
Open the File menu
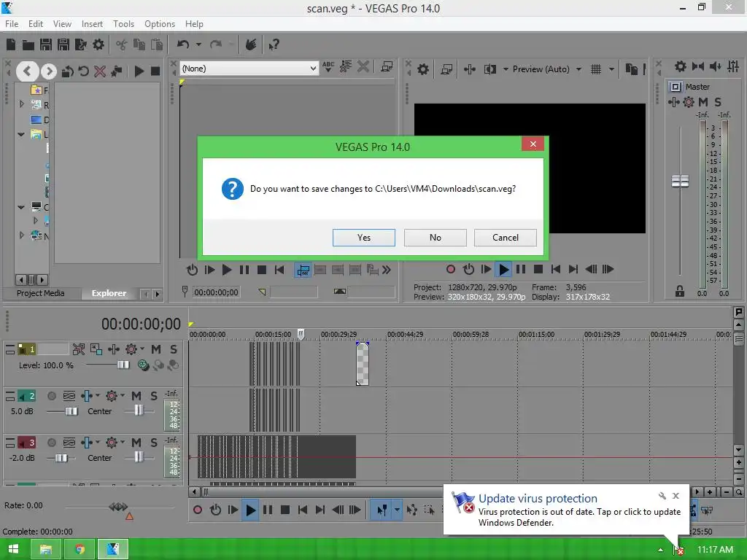tap(12, 24)
